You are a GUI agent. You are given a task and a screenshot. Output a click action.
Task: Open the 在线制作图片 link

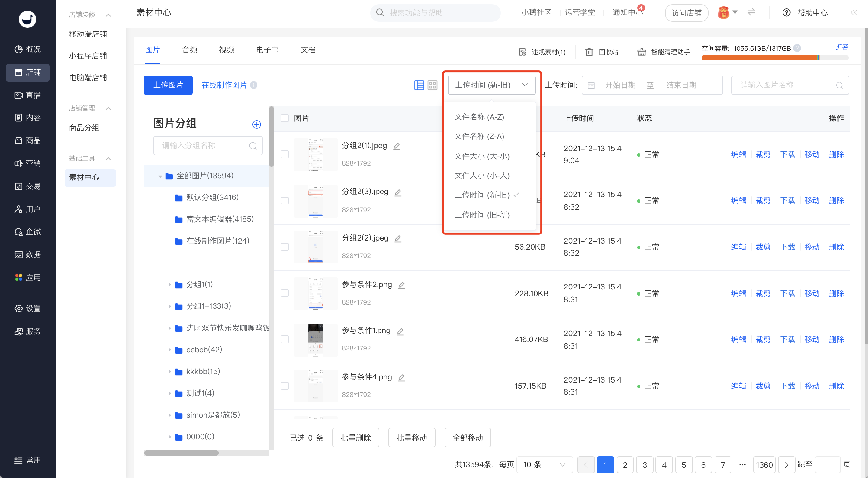pyautogui.click(x=224, y=85)
